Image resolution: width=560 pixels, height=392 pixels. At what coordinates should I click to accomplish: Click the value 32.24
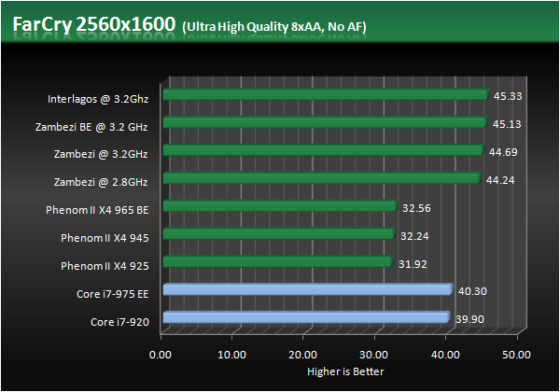tap(414, 236)
